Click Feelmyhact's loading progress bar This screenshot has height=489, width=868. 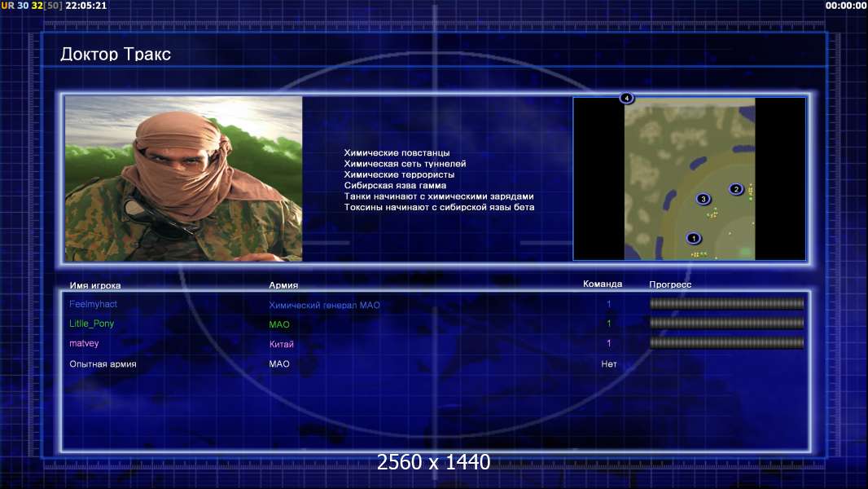coord(726,303)
